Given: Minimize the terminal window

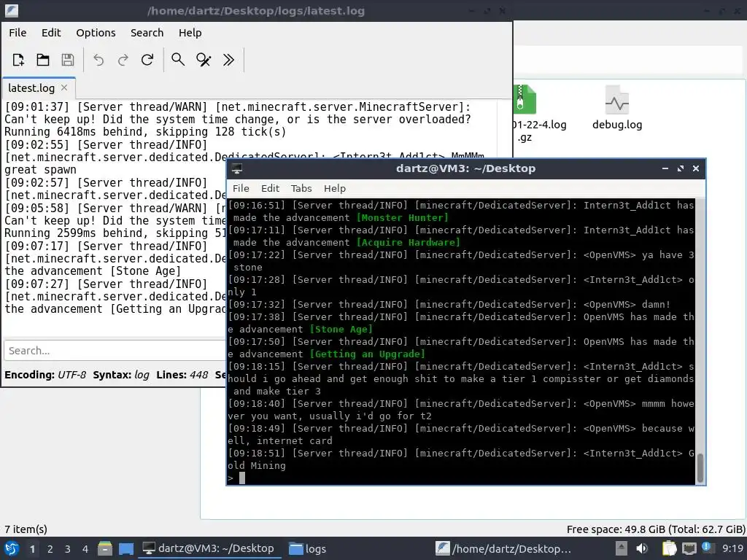Looking at the screenshot, I should click(x=665, y=168).
